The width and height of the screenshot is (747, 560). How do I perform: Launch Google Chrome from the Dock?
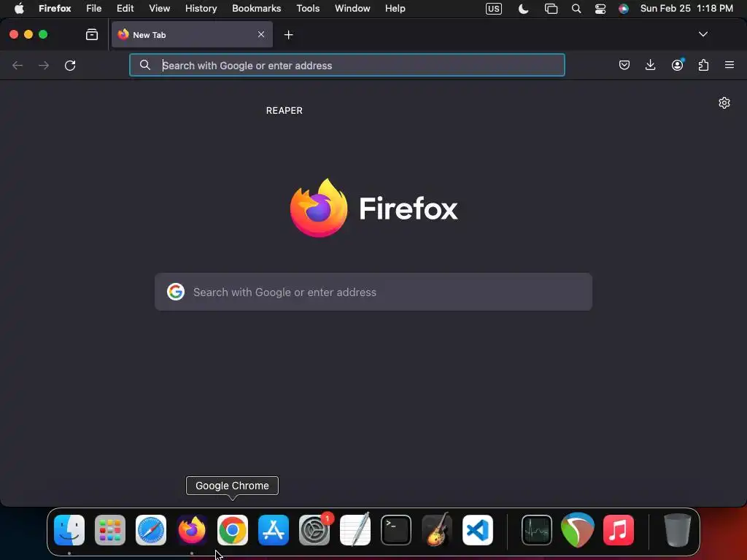(233, 530)
